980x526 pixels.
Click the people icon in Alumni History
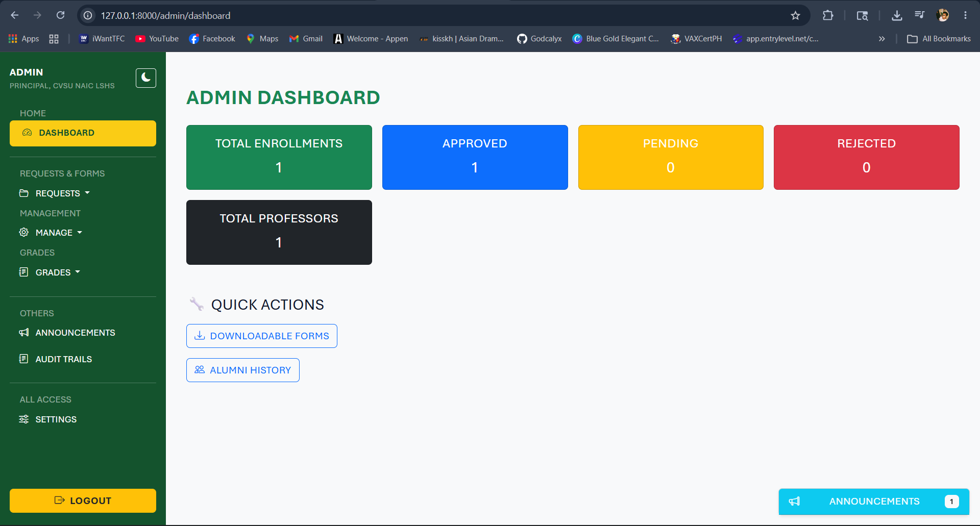200,370
